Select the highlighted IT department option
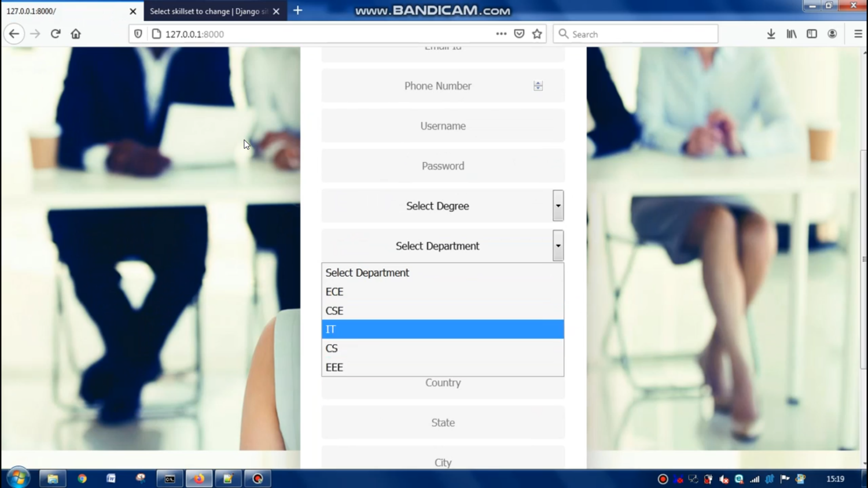The width and height of the screenshot is (868, 488). click(x=443, y=329)
